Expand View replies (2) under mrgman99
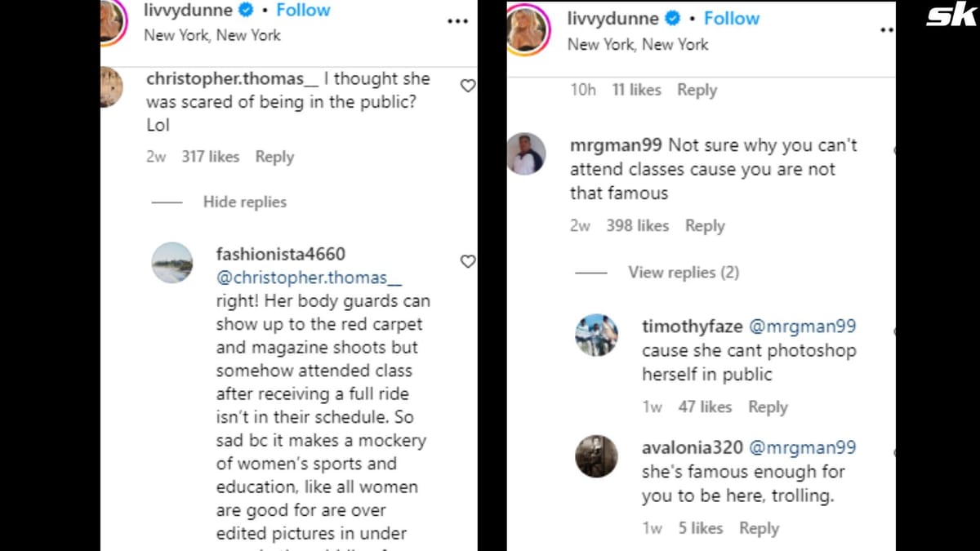Screen dimensions: 980x551 point(683,273)
